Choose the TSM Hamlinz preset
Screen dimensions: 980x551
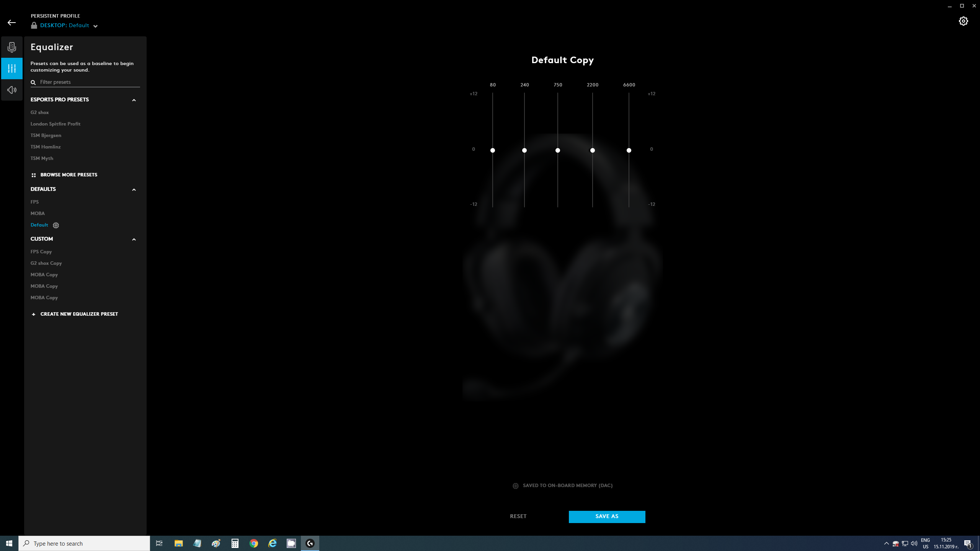pos(46,147)
